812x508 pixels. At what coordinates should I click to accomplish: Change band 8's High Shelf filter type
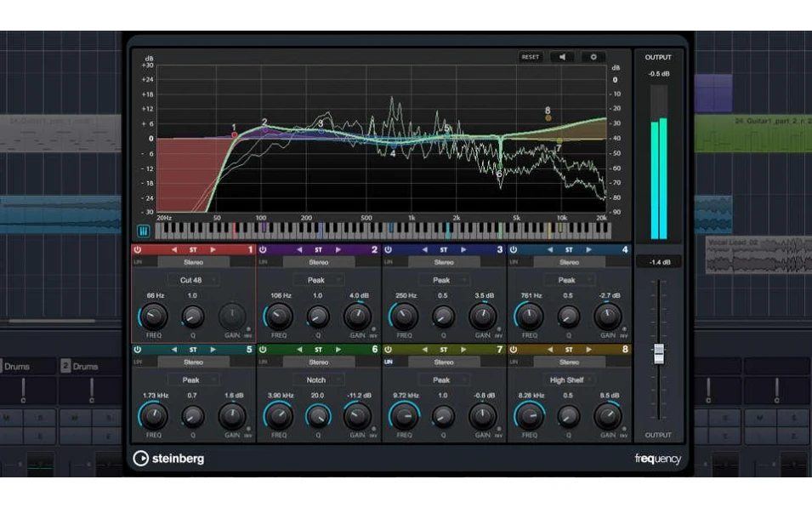[568, 380]
